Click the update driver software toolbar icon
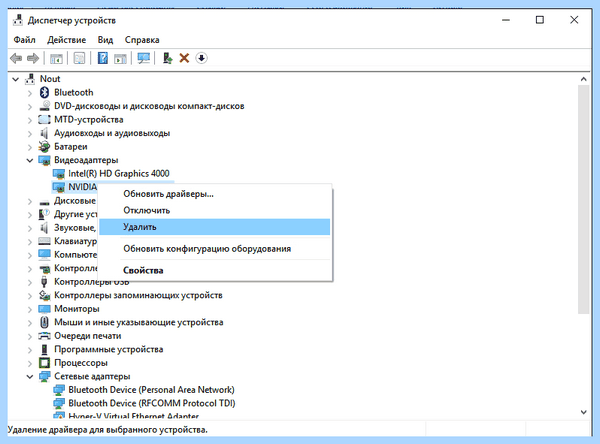Image resolution: width=600 pixels, height=444 pixels. [x=167, y=58]
